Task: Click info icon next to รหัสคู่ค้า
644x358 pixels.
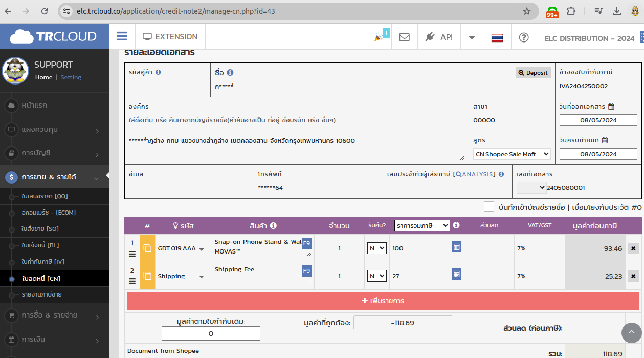Action: (x=158, y=72)
